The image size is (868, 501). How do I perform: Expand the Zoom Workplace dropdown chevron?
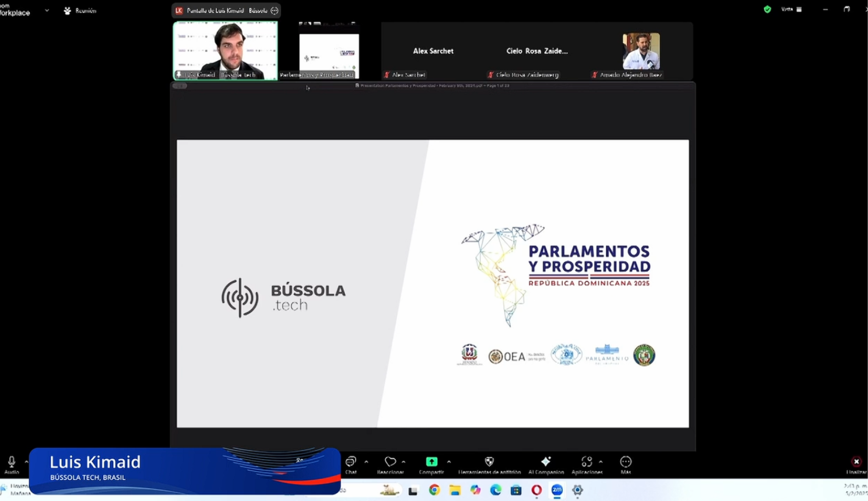pos(47,10)
